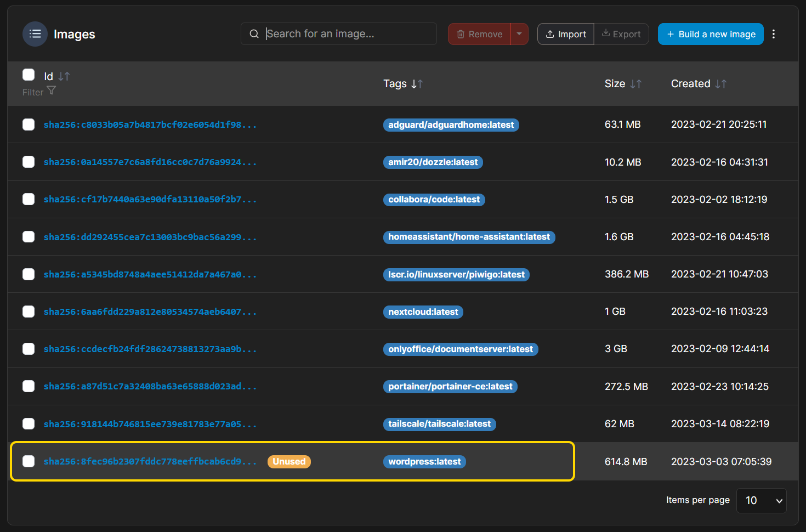Click the lscr.io/linuxserver/piwigo:latest tag
Screen dimensions: 806x532
(457, 275)
